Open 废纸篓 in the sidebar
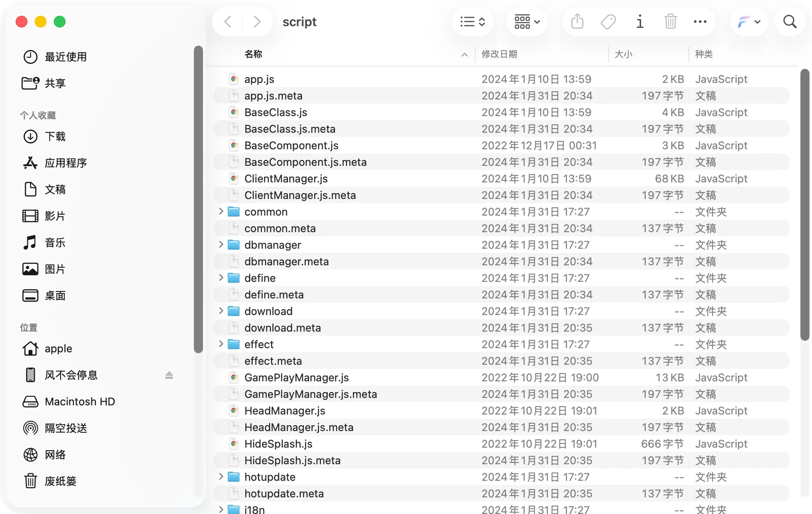 pos(49,481)
